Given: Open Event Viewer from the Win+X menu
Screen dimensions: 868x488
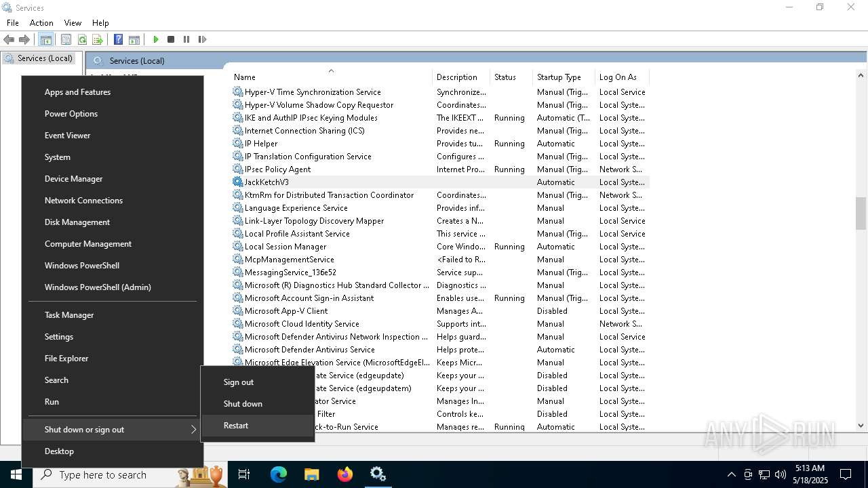Looking at the screenshot, I should [x=113, y=136].
